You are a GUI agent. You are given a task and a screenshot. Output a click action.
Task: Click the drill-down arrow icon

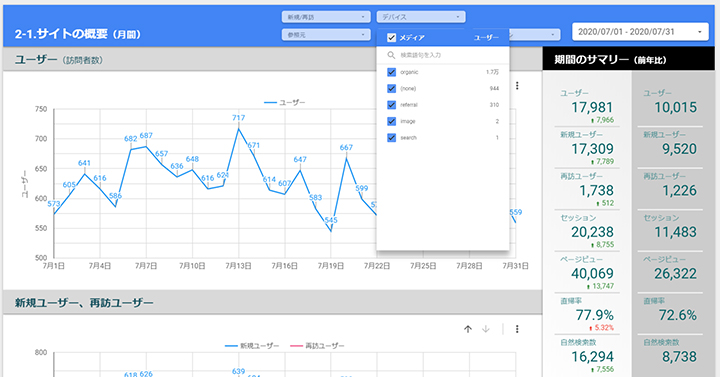[x=486, y=329]
